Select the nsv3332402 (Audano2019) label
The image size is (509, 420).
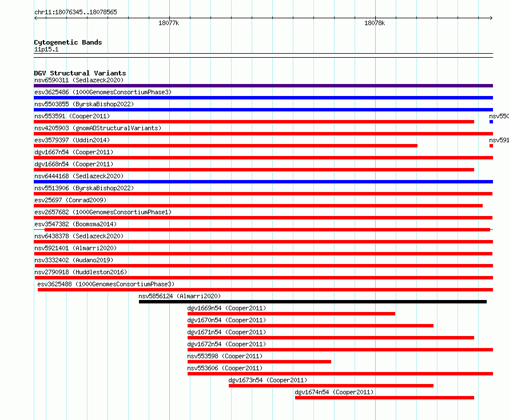74,260
